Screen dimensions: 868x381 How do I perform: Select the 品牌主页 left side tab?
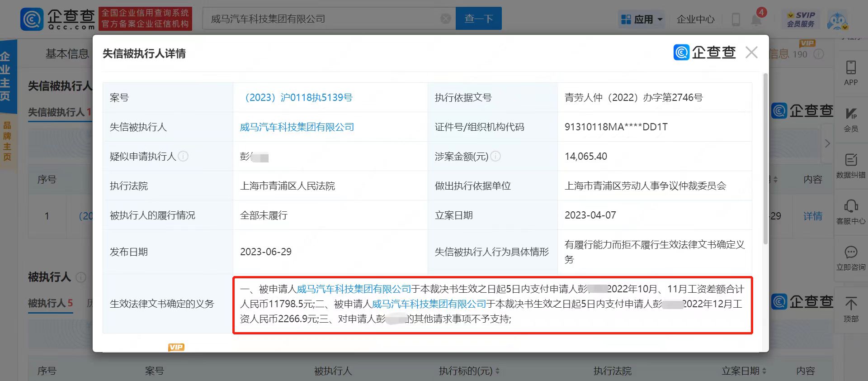tap(7, 141)
